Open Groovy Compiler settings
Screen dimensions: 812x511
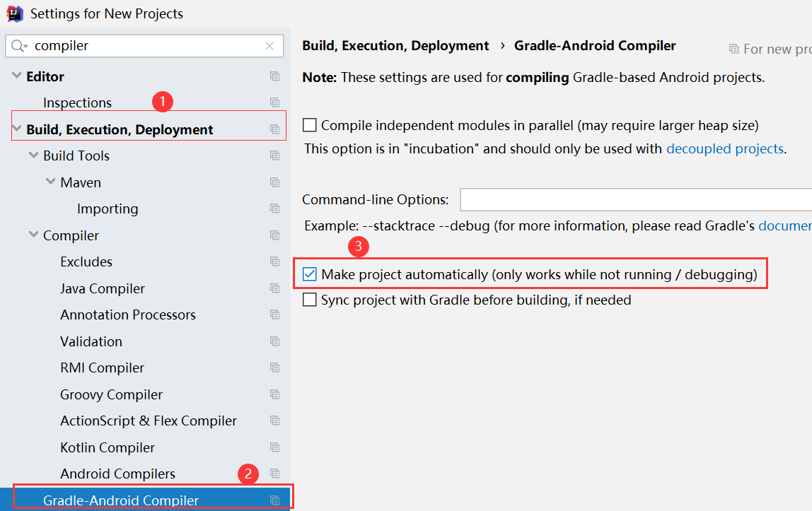point(111,394)
